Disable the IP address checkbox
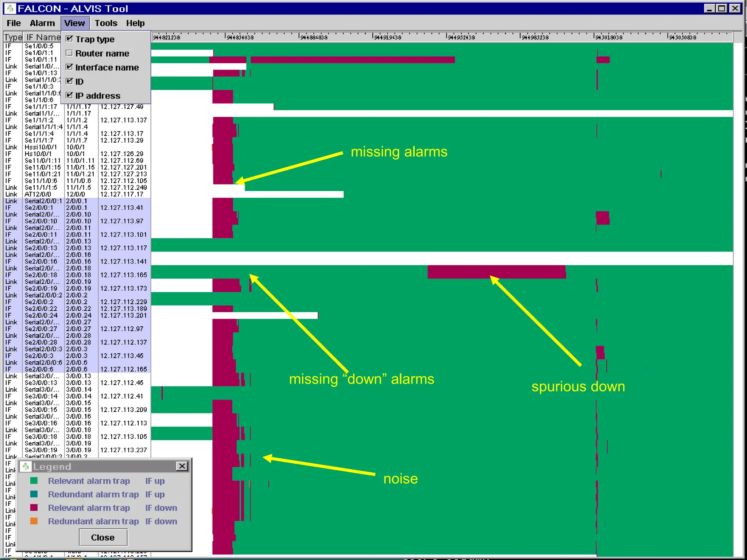 pyautogui.click(x=69, y=96)
